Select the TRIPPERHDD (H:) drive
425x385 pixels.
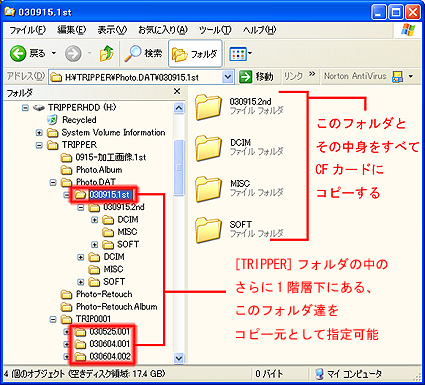[82, 107]
